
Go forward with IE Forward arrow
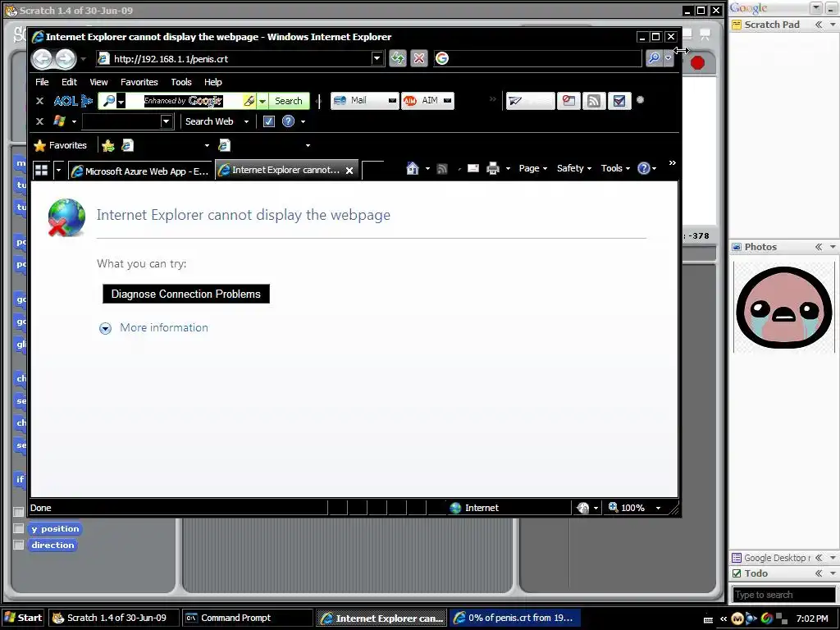[66, 58]
